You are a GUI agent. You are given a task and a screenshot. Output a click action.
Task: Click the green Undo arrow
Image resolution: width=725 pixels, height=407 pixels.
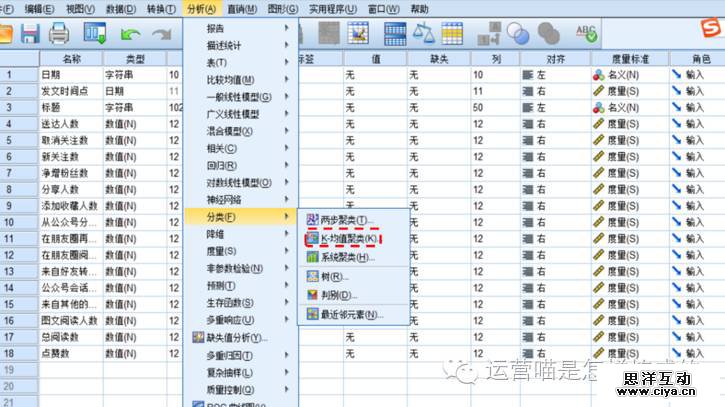130,34
